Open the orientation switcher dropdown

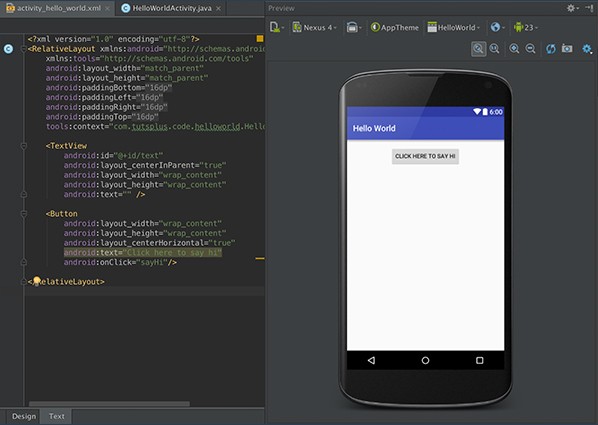[354, 27]
